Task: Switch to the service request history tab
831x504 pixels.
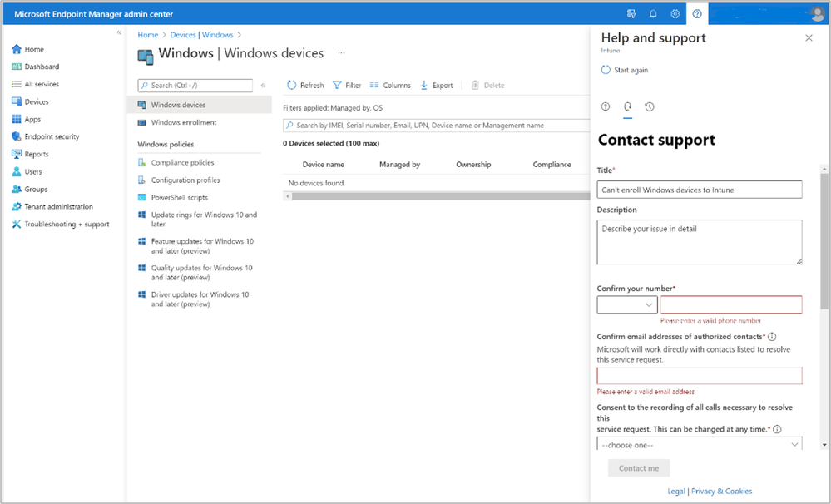Action: tap(650, 106)
